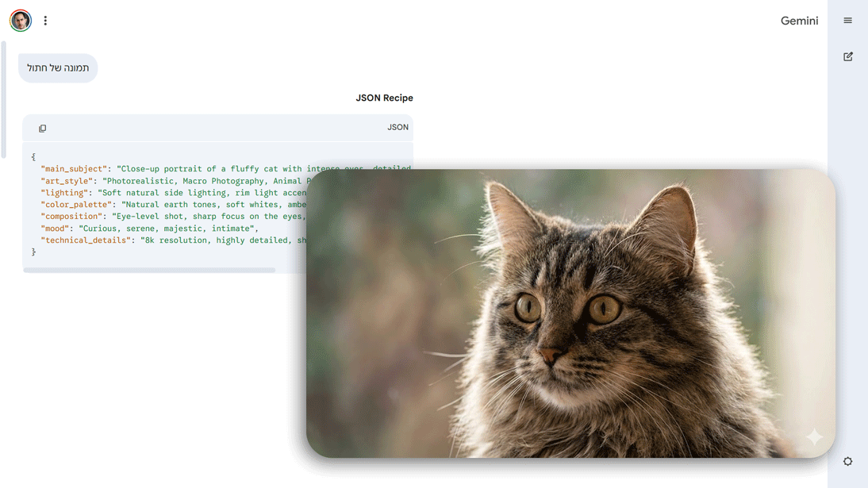
Task: Click the Gemini sparkle watermark on the cat image
Action: pyautogui.click(x=814, y=436)
